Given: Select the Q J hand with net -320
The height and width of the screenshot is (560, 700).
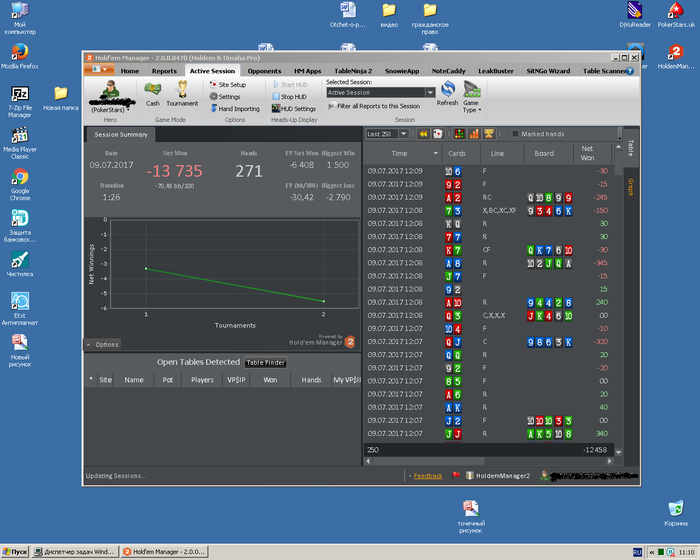Looking at the screenshot, I should pyautogui.click(x=488, y=342).
